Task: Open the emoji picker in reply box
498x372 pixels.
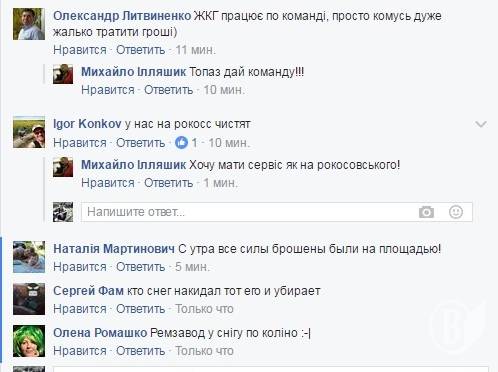Action: [x=456, y=212]
